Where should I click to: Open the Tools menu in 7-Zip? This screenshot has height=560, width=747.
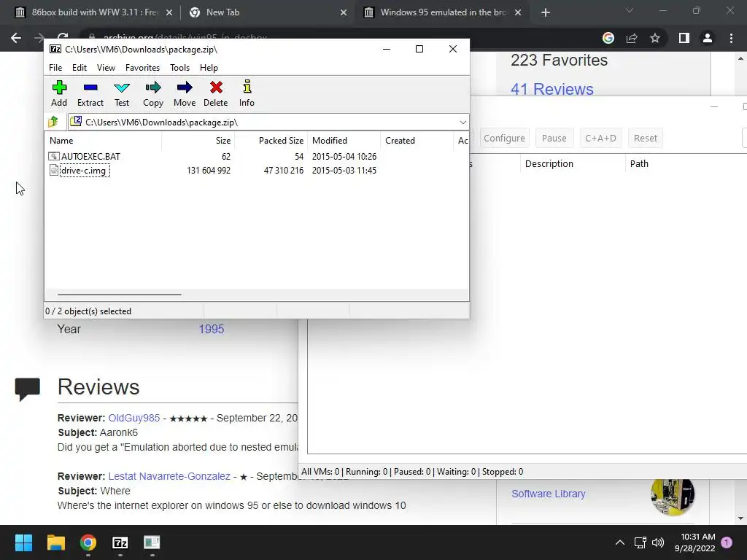coord(179,68)
